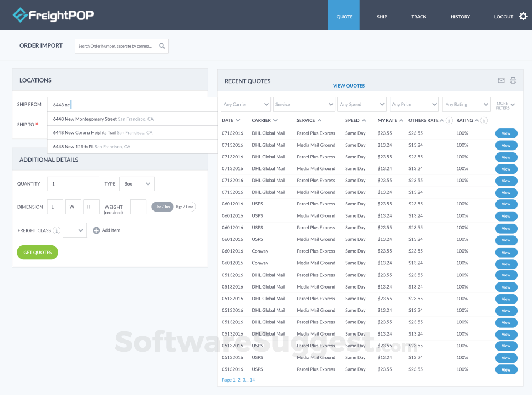Go to page 2 of quotes
This screenshot has width=532, height=396.
[238, 380]
